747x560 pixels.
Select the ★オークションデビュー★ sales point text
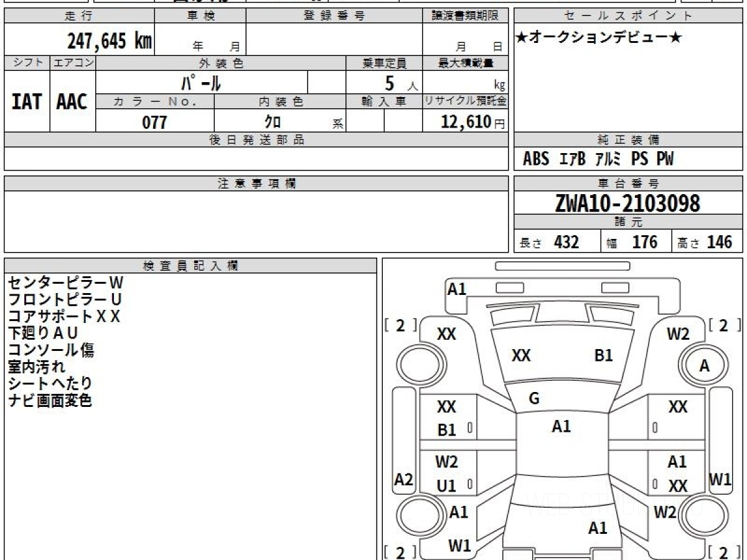[x=599, y=37]
